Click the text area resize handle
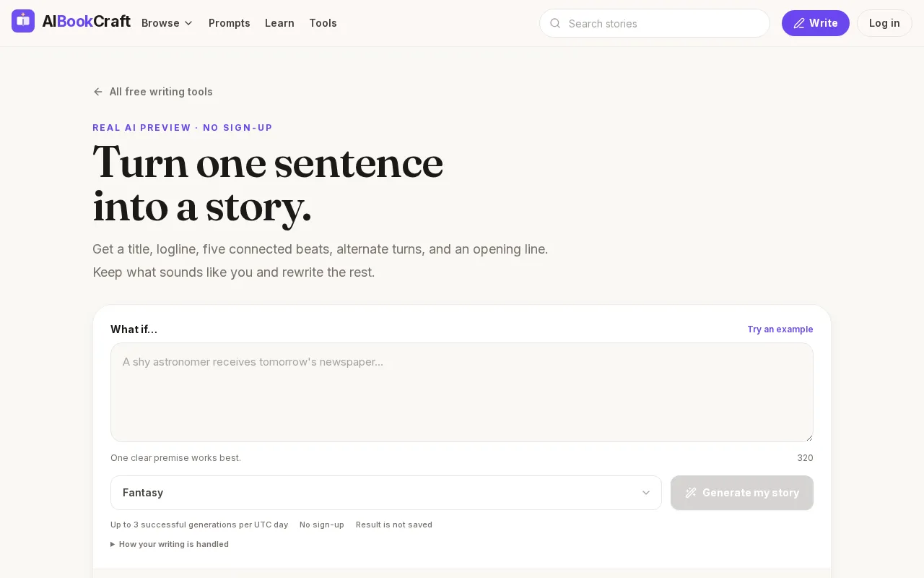This screenshot has height=578, width=924. pos(809,438)
